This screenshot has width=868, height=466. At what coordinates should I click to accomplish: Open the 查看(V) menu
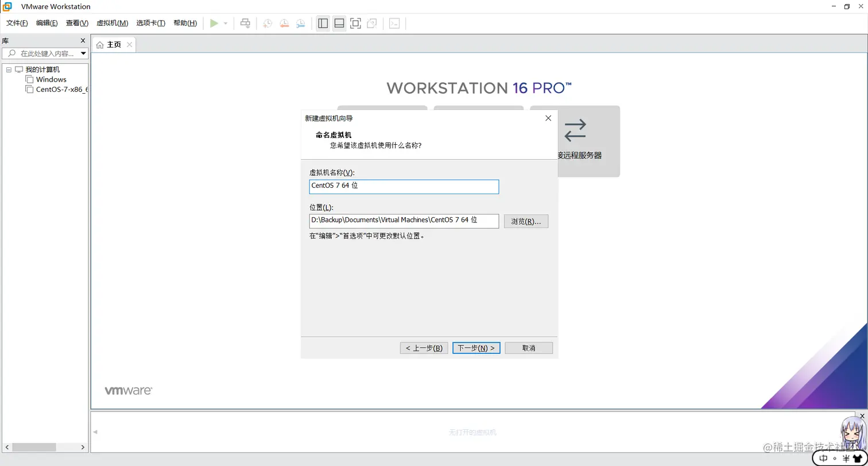pos(77,23)
